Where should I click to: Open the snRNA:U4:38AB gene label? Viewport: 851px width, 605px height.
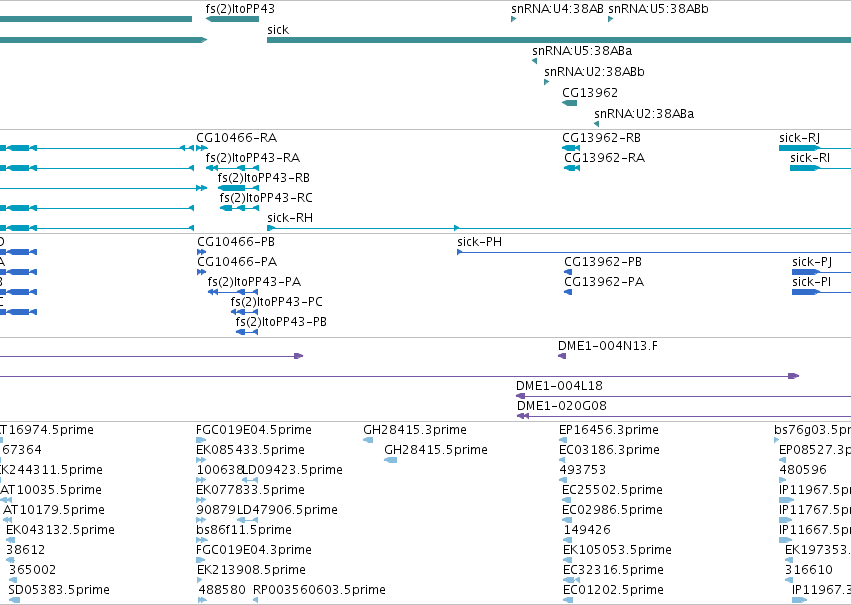click(557, 9)
